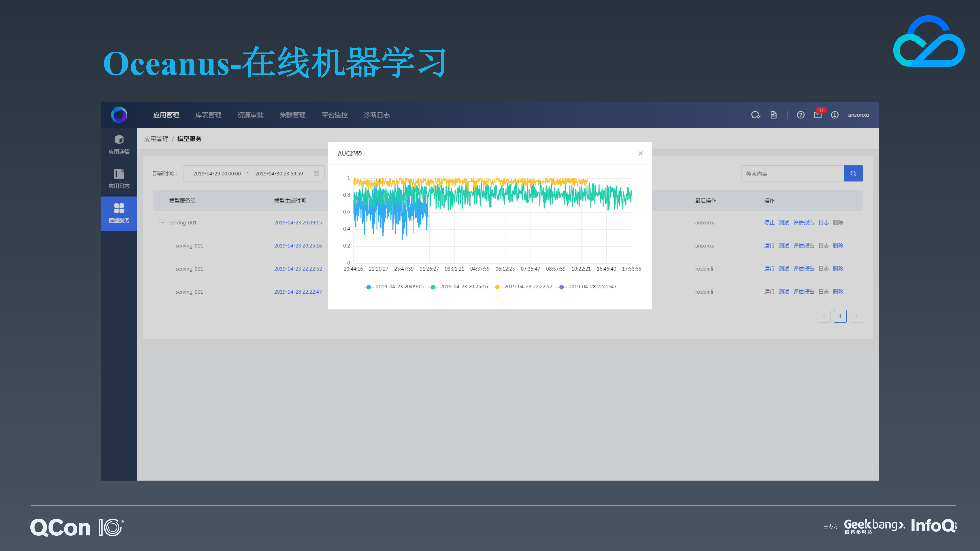The height and width of the screenshot is (551, 980).
Task: Click the 17:53:55 x-axis label
Action: 632,269
